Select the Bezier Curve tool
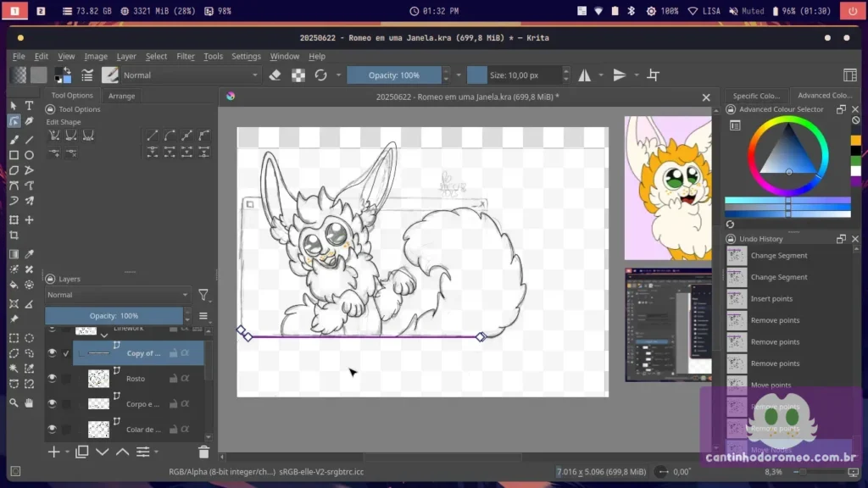The width and height of the screenshot is (868, 488). [14, 186]
